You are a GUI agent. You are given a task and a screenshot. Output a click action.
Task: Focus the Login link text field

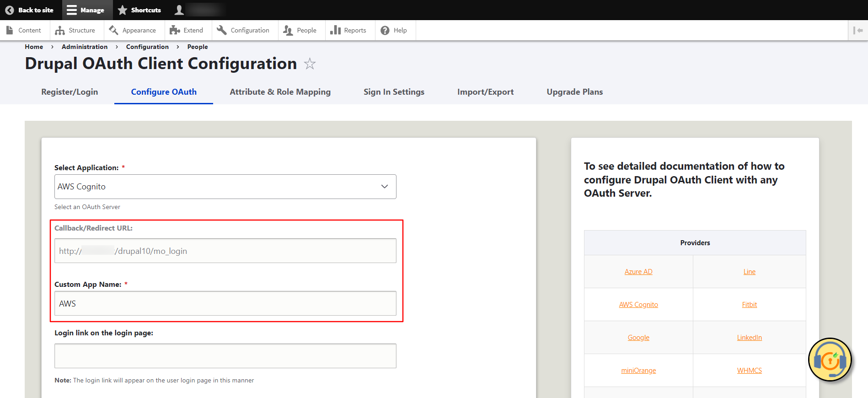tap(225, 356)
